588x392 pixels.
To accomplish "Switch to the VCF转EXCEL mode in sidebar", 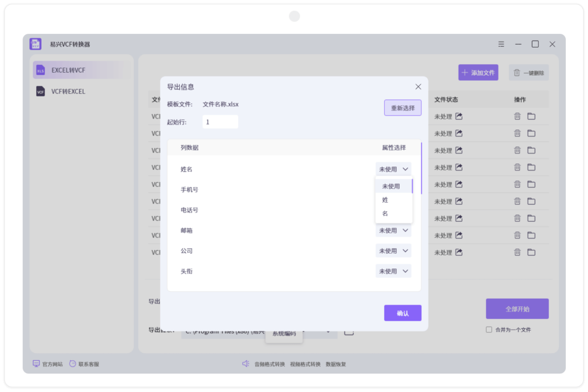I will (69, 91).
